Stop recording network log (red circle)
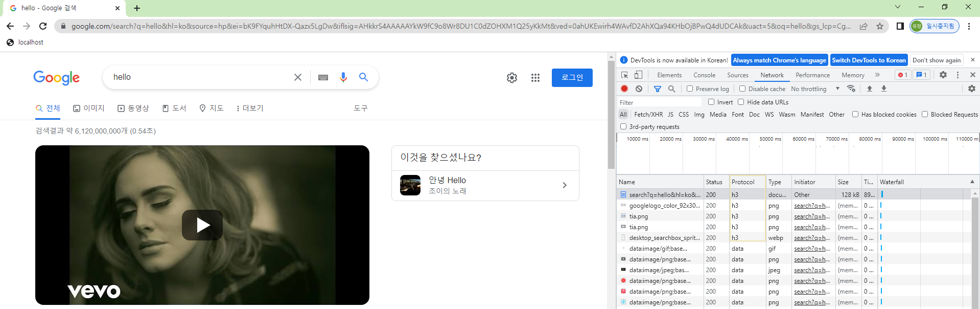This screenshot has width=980, height=309. click(624, 89)
